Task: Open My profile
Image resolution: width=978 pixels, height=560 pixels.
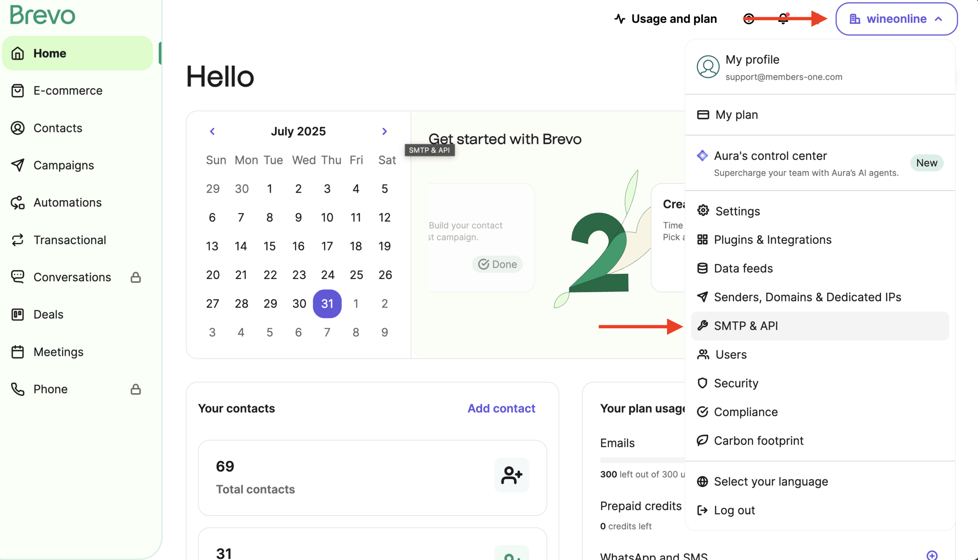Action: point(820,67)
